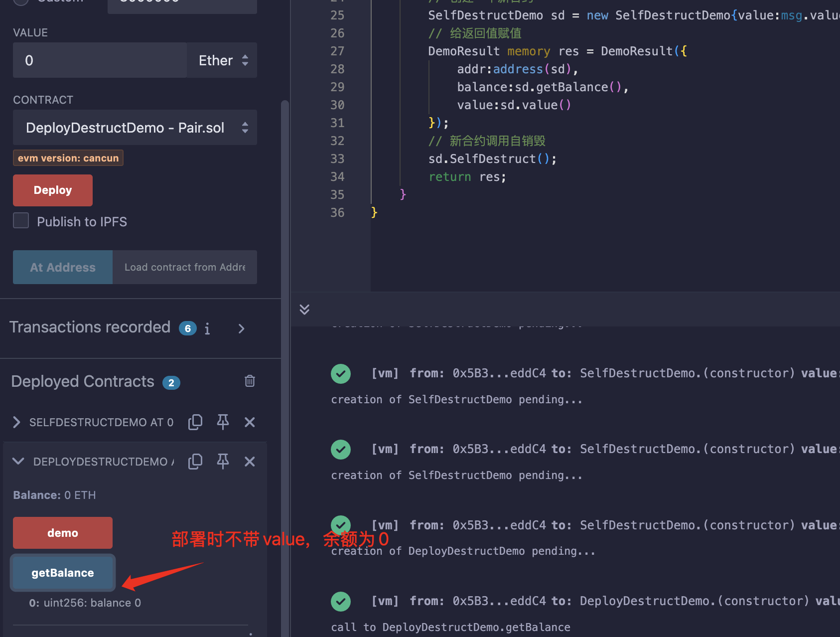Click the Transactions recorded count badge 6
Image resolution: width=840 pixels, height=637 pixels.
[188, 328]
